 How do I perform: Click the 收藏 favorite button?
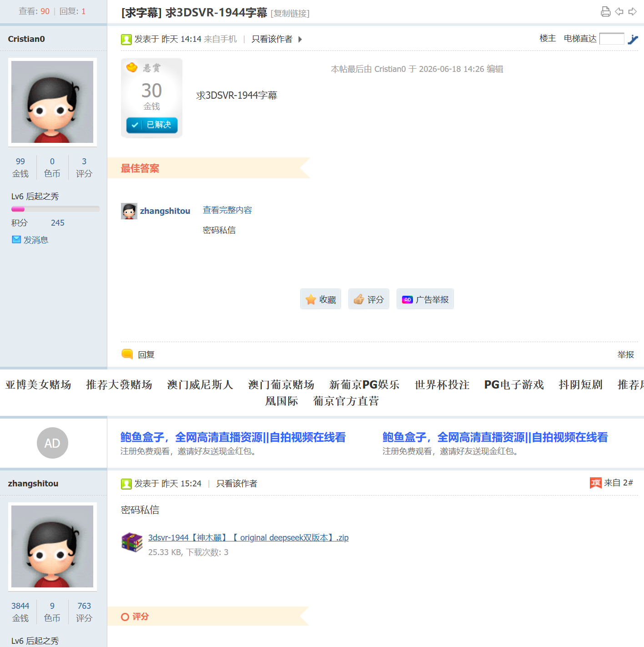click(321, 299)
